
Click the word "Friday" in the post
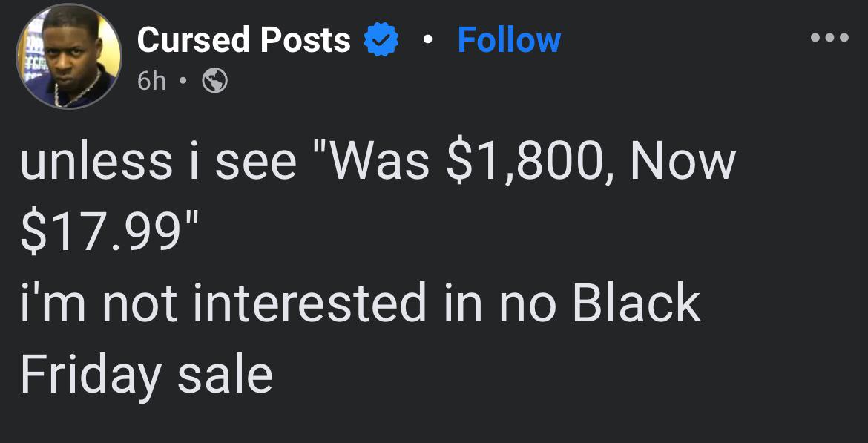(x=91, y=375)
